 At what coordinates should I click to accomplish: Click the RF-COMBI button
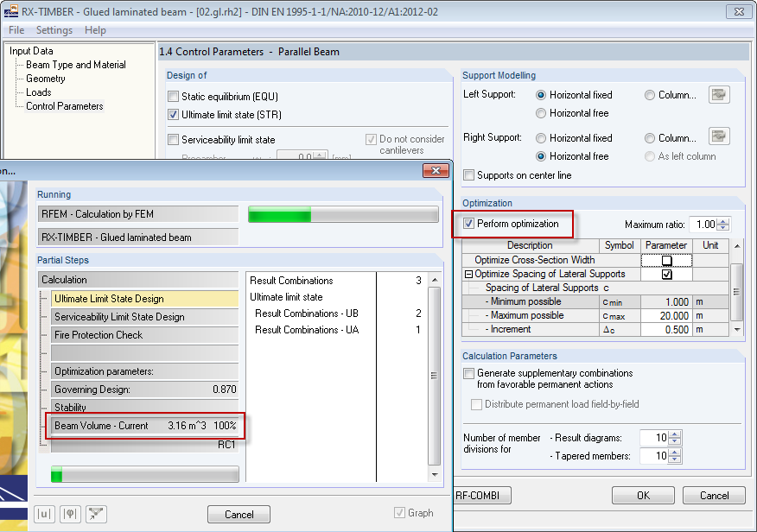(481, 496)
